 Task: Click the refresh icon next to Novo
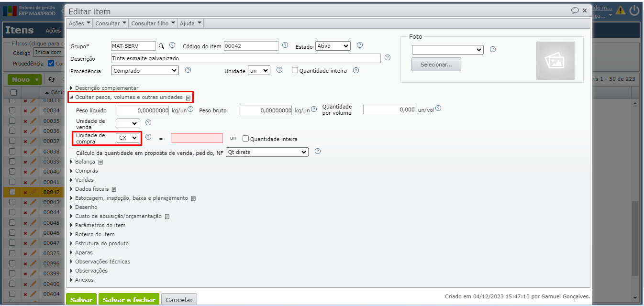[52, 79]
